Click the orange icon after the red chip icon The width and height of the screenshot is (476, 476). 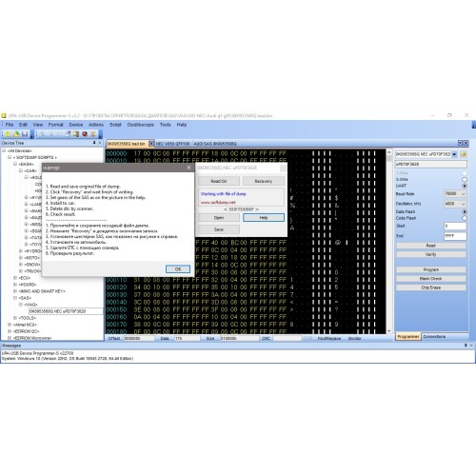click(x=92, y=134)
